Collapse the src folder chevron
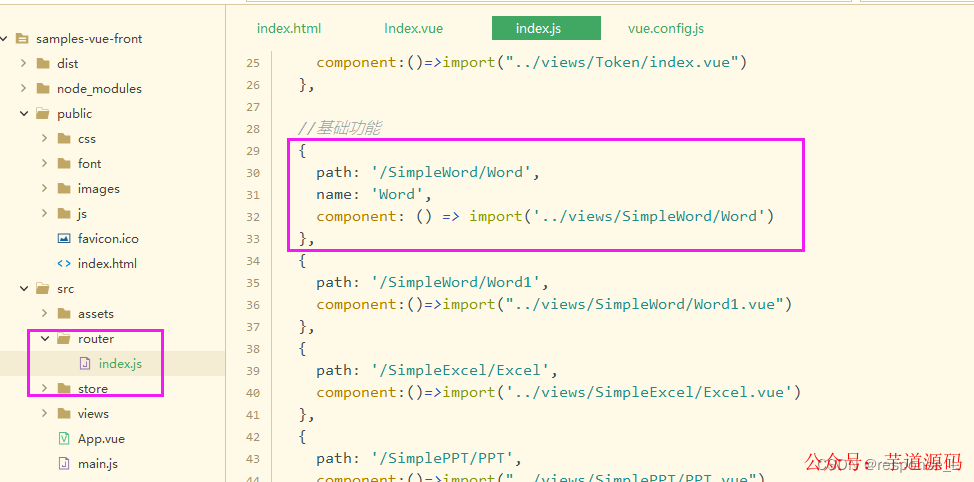This screenshot has width=974, height=482. [24, 289]
